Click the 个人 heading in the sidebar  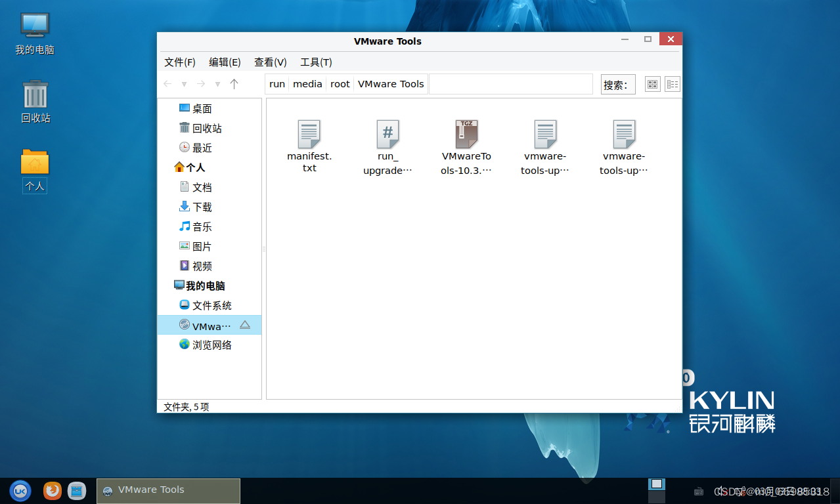coord(210,167)
